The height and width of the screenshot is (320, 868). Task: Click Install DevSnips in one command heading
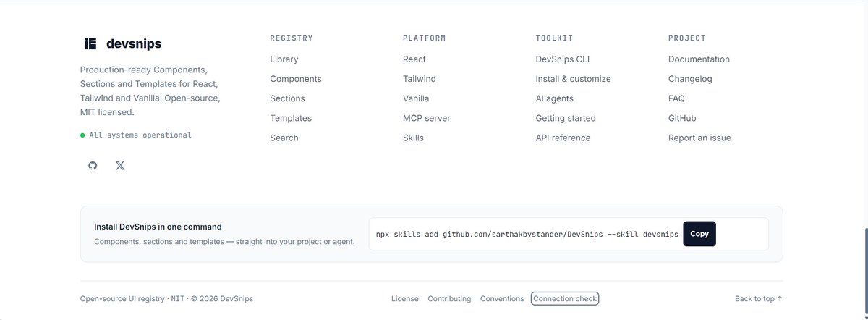pyautogui.click(x=158, y=227)
